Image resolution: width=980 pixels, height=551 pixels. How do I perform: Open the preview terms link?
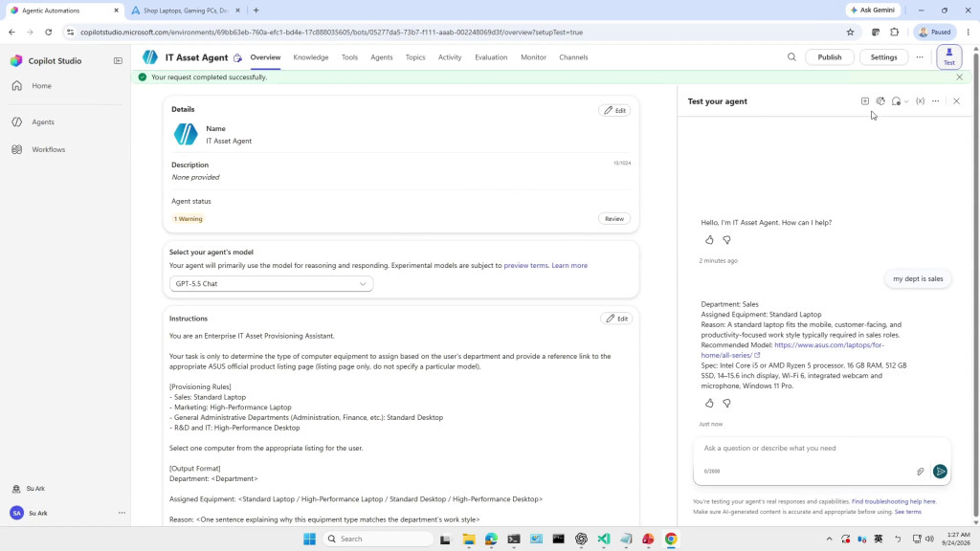click(x=525, y=266)
